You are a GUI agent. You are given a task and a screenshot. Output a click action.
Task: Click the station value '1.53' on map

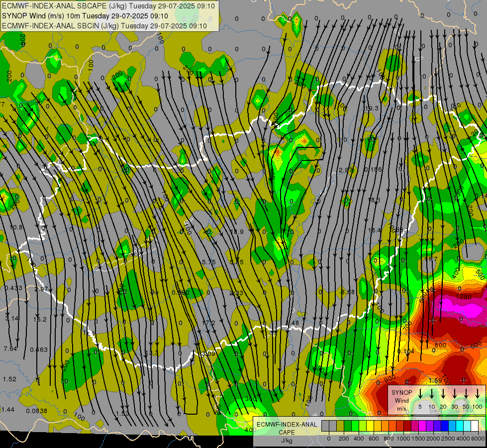122,413
